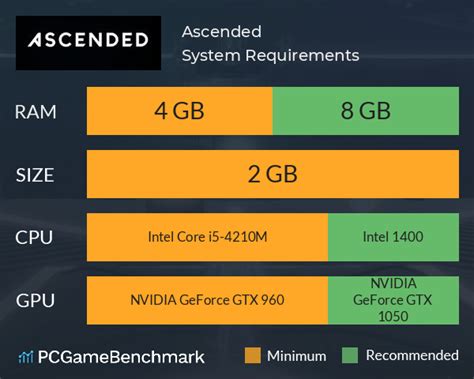Click the green Recommended legend swatch

click(x=350, y=355)
